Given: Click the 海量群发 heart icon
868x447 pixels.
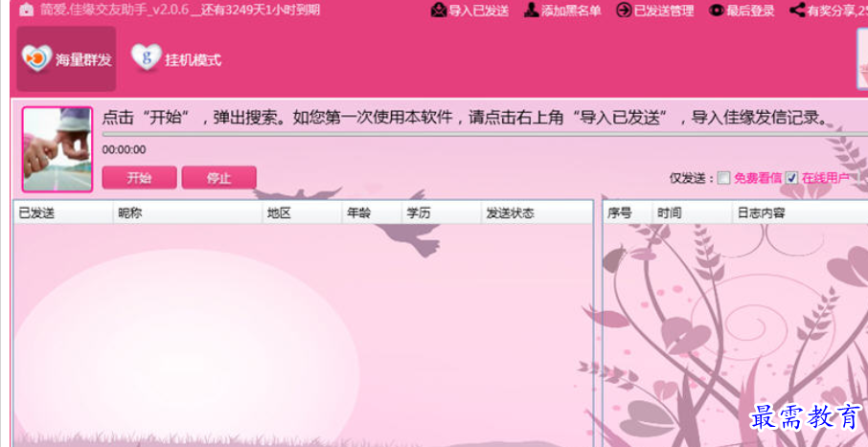Looking at the screenshot, I should [37, 58].
